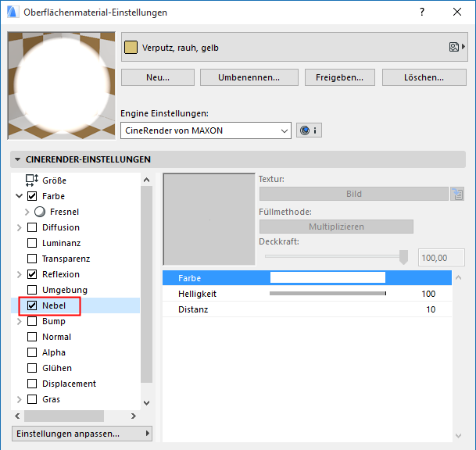Click the yellow material color swatch
This screenshot has height=450, width=476.
pos(131,48)
